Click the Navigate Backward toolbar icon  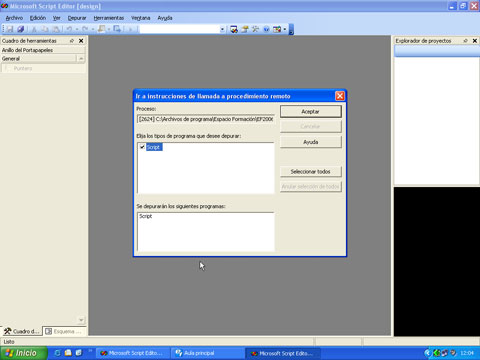pos(102,29)
